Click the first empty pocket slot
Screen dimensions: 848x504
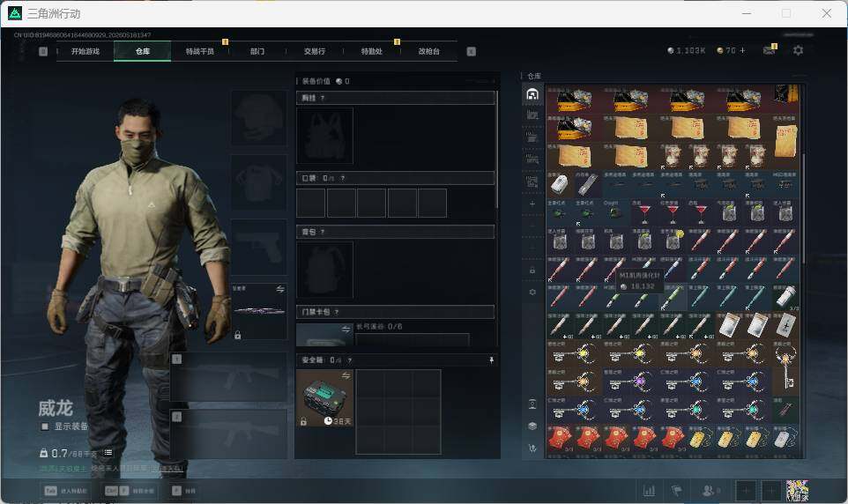coord(311,203)
